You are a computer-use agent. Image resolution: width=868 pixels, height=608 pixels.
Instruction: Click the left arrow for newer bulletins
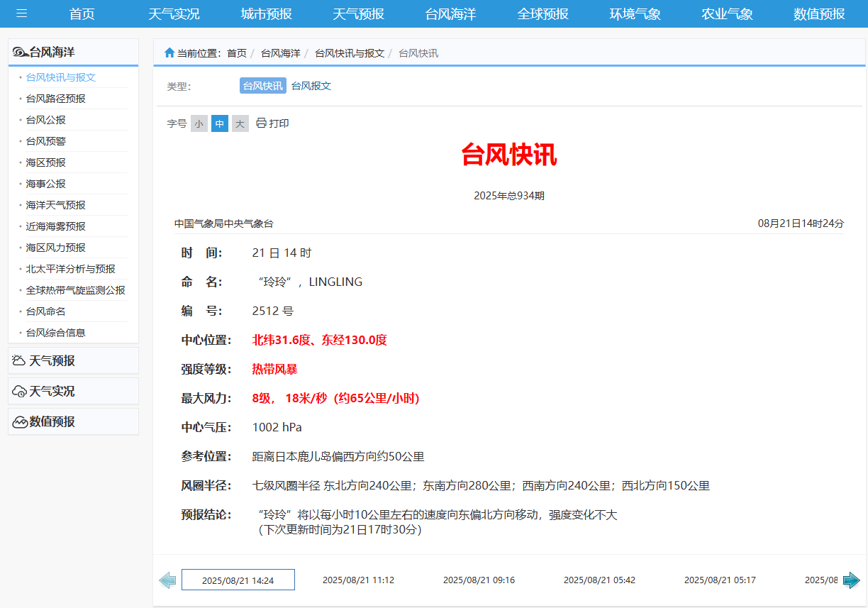tap(167, 580)
